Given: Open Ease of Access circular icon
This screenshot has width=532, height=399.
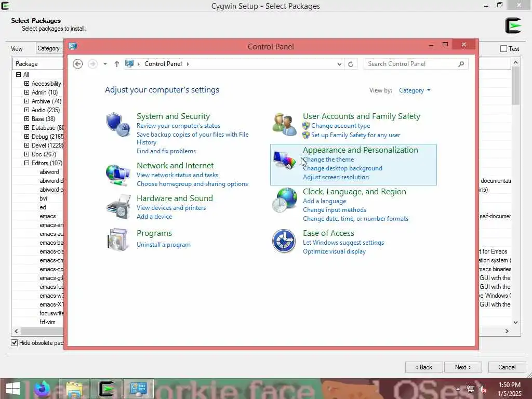Looking at the screenshot, I should click(x=284, y=241).
